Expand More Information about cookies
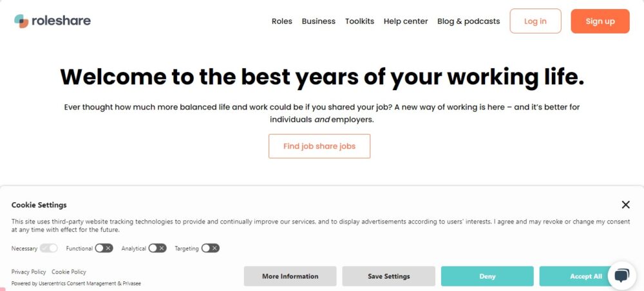 (290, 276)
